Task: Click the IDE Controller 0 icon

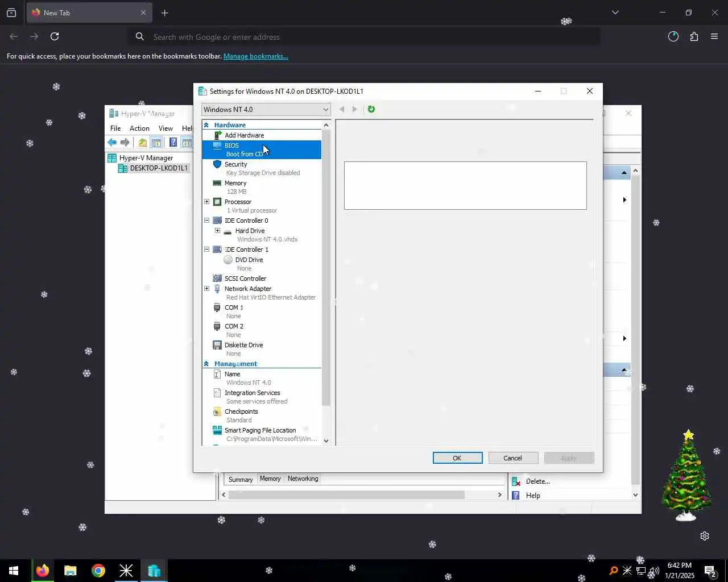Action: click(x=217, y=221)
